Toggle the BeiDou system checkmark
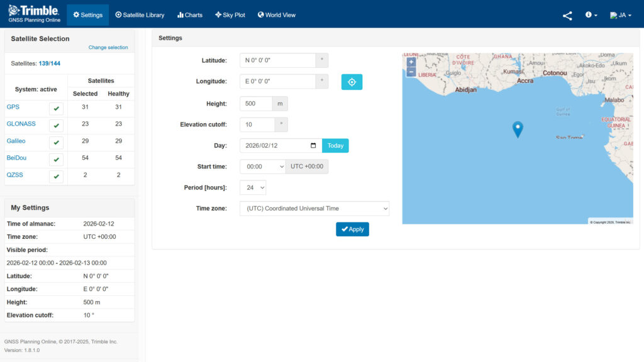644x362 pixels. (56, 158)
